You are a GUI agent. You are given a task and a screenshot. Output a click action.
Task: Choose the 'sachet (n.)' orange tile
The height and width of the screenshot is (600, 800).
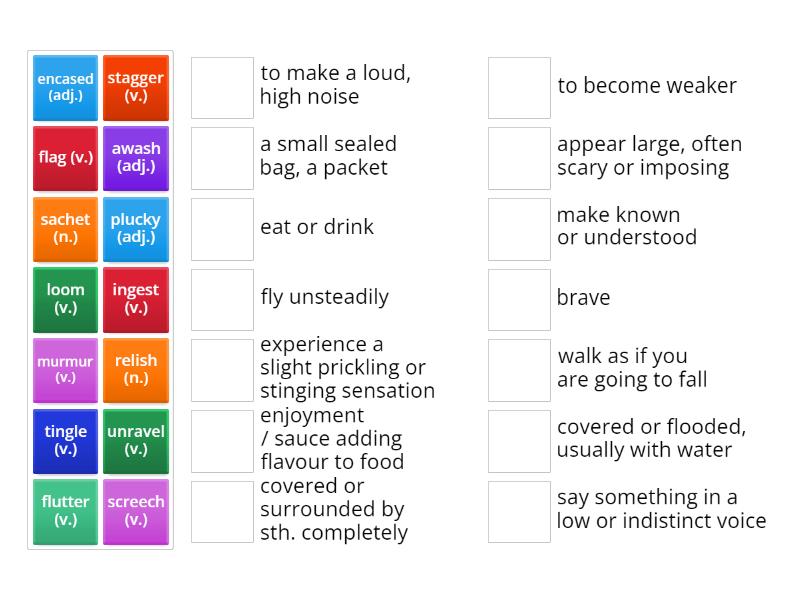pyautogui.click(x=65, y=229)
